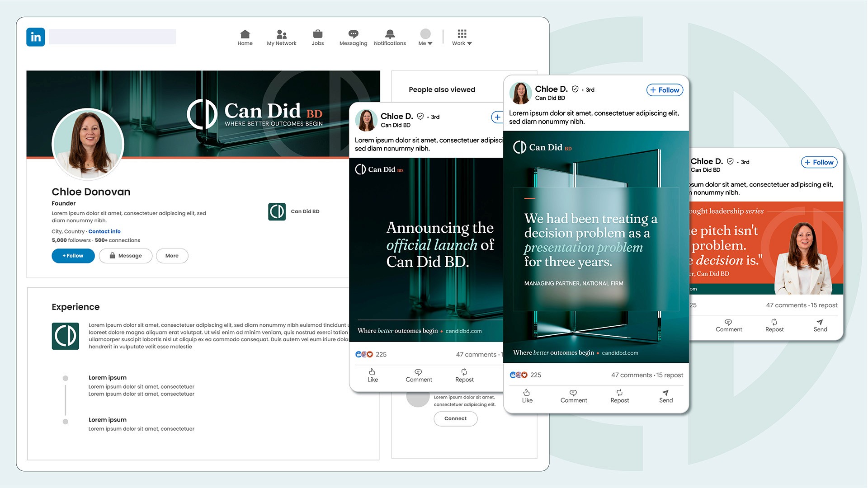Click the 500+ connections text
The height and width of the screenshot is (488, 868).
pos(118,240)
